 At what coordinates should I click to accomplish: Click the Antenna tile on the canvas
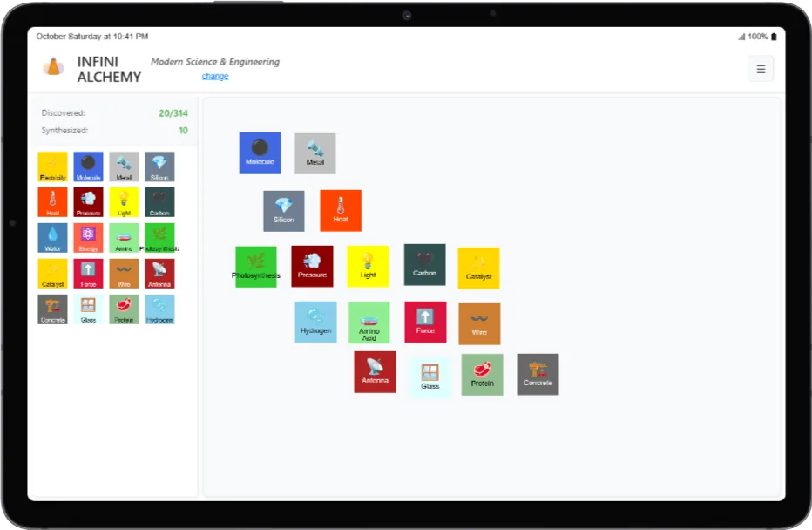[375, 372]
